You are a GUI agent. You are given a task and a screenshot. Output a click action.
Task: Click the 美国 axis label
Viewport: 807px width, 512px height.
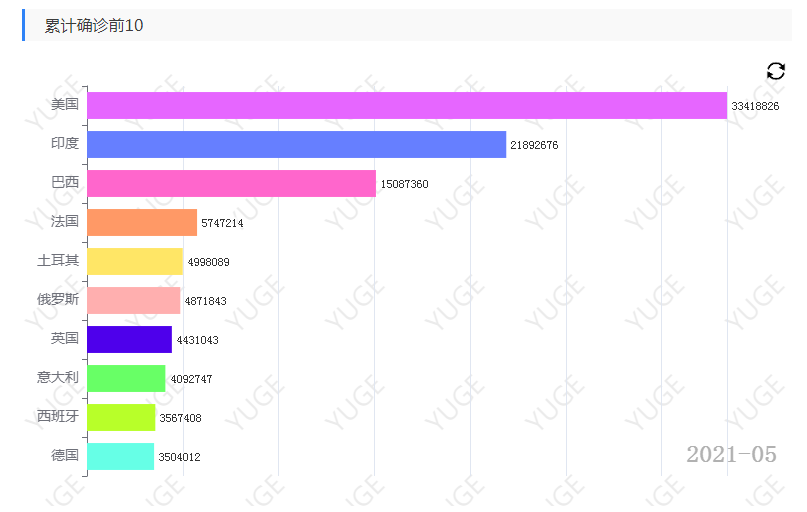pos(65,104)
